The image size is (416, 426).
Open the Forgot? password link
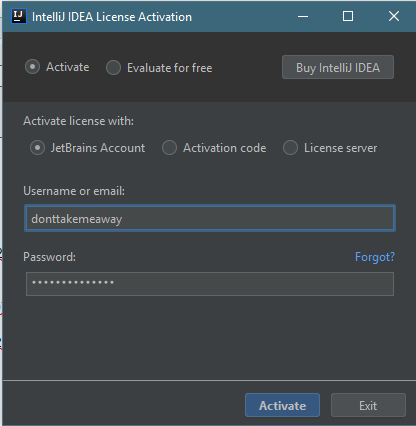click(375, 257)
